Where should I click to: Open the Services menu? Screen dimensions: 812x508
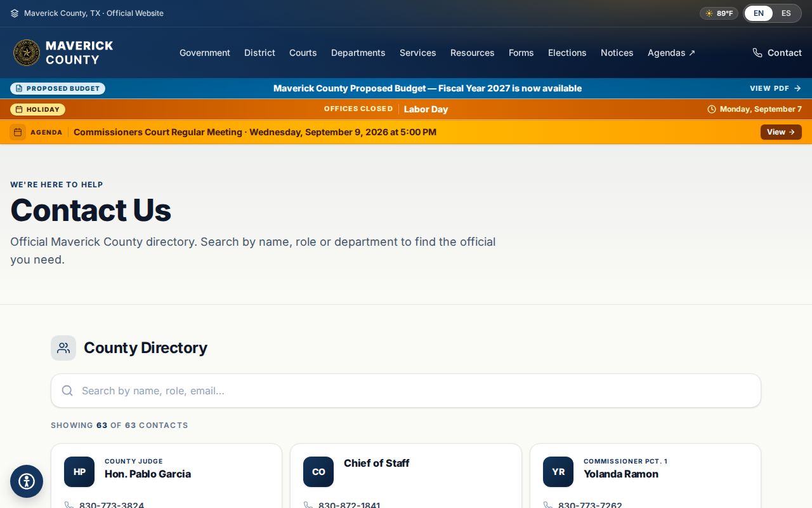[418, 53]
